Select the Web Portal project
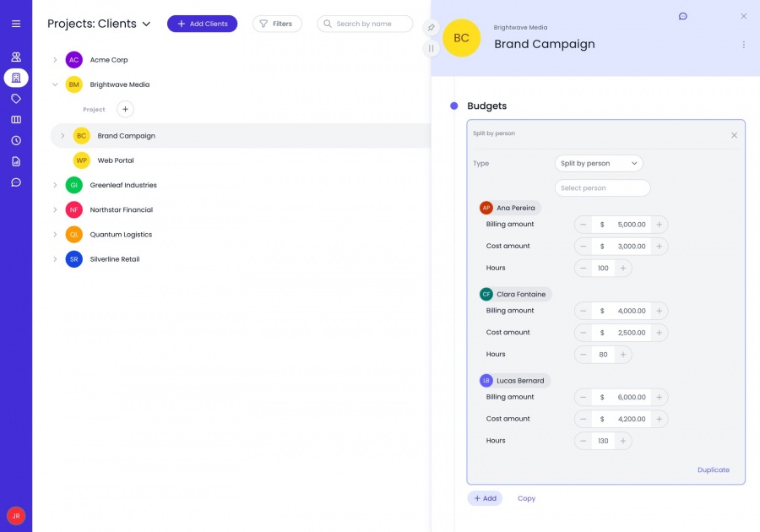The image size is (760, 532). coord(116,160)
